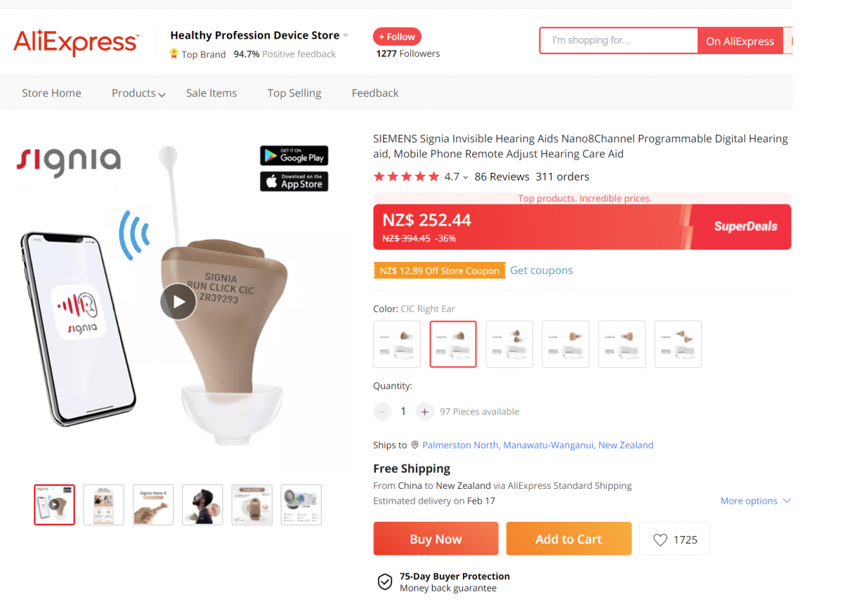The height and width of the screenshot is (616, 843).
Task: Go to the Top Selling tab
Action: 294,93
